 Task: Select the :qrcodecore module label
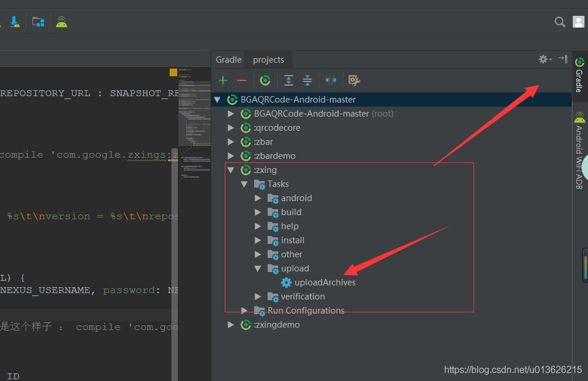click(x=277, y=128)
